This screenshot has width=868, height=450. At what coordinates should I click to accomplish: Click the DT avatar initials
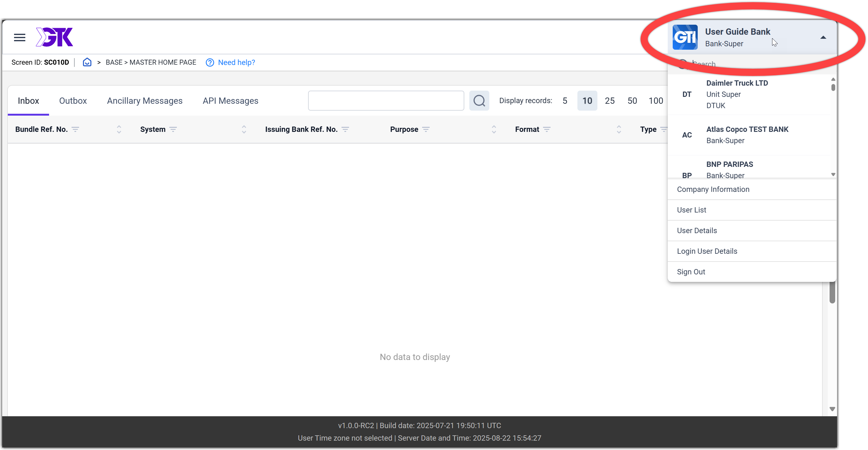click(x=687, y=94)
